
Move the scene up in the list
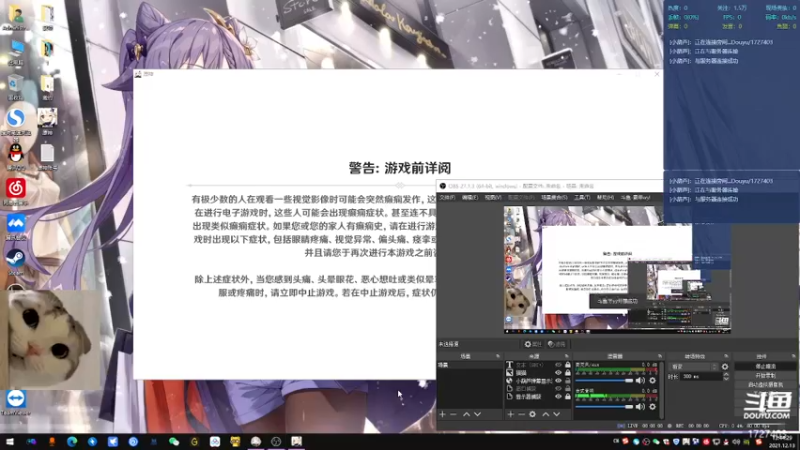click(x=466, y=414)
